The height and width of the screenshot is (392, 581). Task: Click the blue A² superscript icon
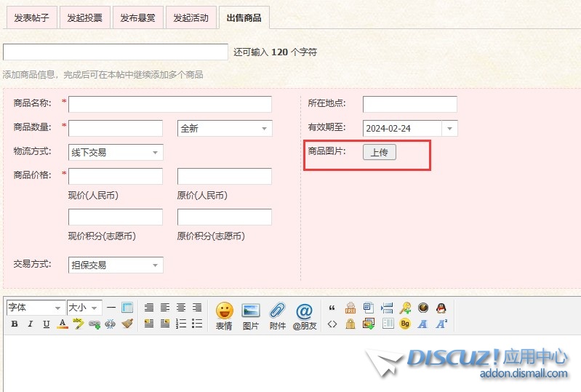(x=441, y=324)
